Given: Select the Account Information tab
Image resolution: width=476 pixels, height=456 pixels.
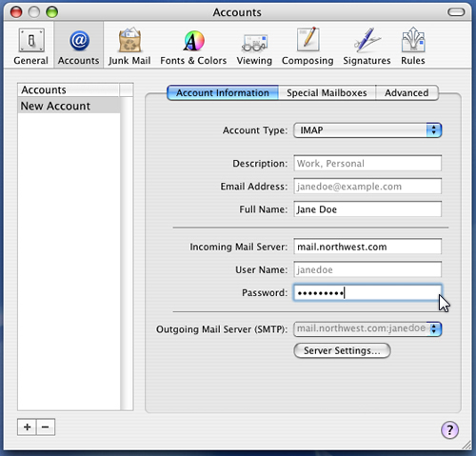Looking at the screenshot, I should tap(223, 92).
